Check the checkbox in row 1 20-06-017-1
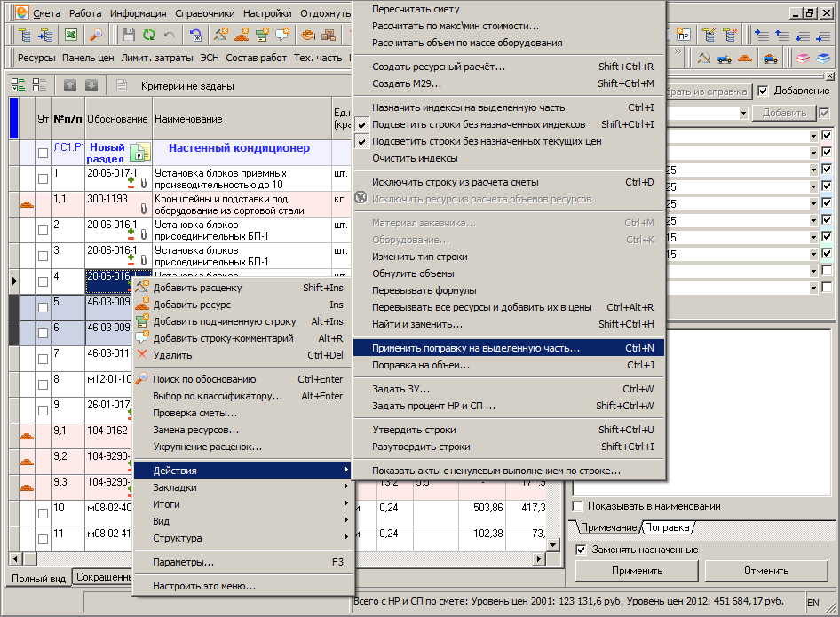 [x=43, y=179]
